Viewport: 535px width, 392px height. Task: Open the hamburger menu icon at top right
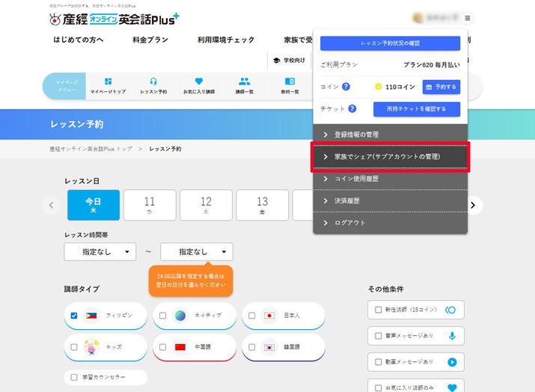click(468, 18)
